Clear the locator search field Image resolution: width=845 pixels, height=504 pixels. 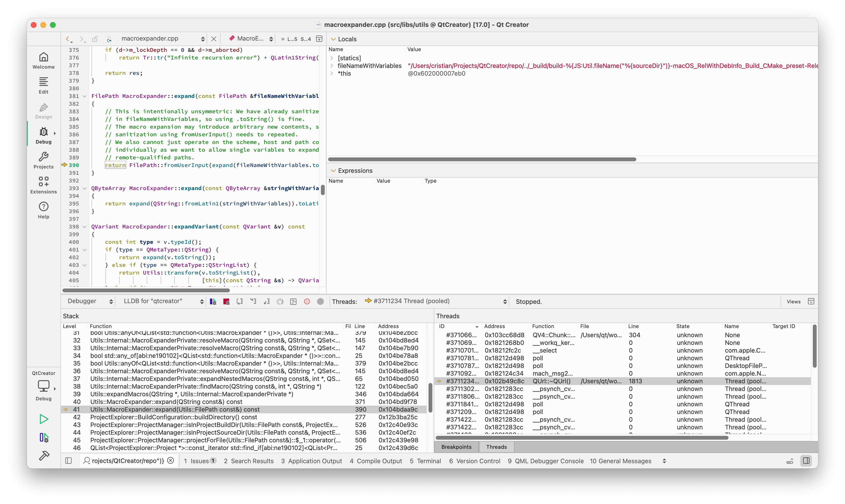(x=171, y=461)
